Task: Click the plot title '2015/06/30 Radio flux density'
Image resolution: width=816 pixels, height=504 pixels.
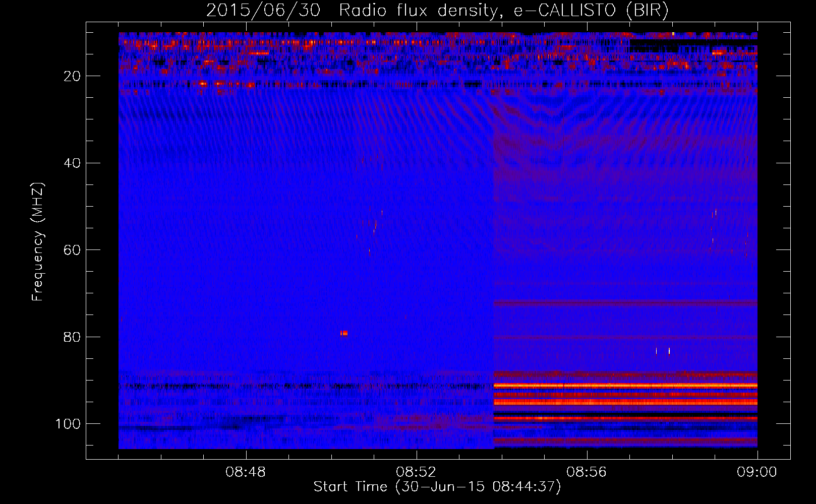Action: click(x=352, y=11)
